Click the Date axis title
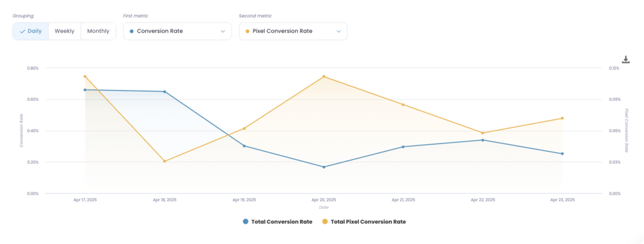 (324, 208)
